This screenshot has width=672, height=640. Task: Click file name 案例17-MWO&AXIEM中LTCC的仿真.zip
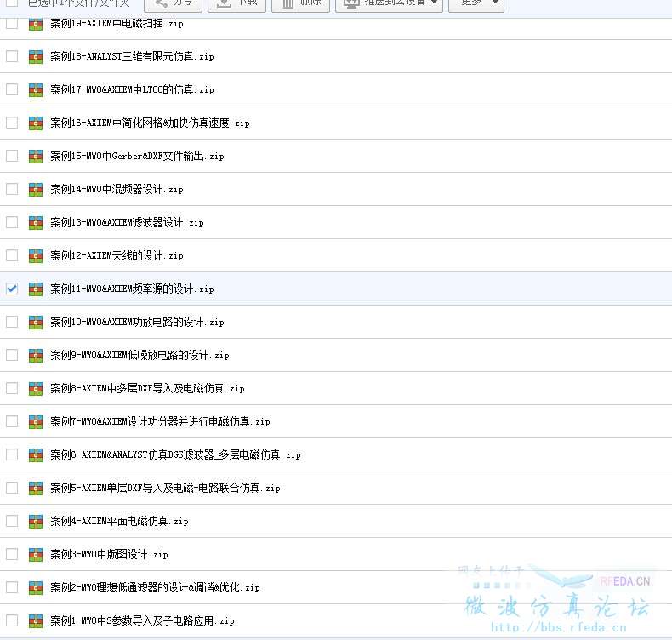click(x=132, y=89)
